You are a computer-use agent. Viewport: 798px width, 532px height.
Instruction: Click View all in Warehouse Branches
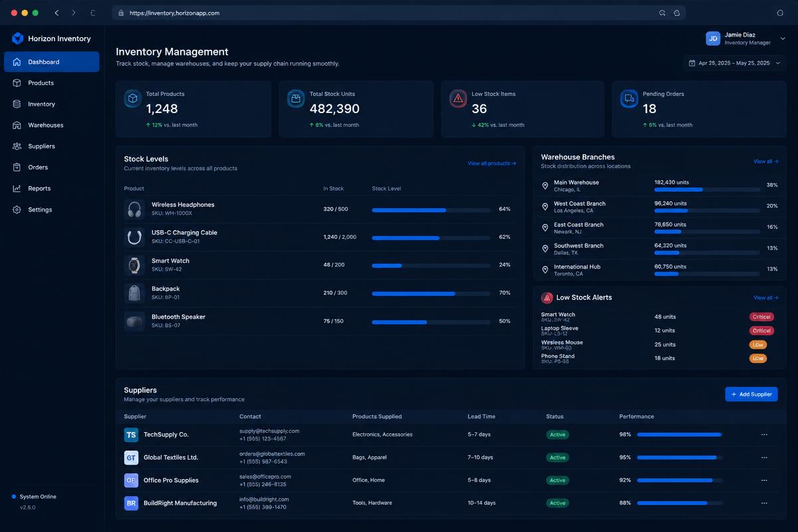[x=766, y=162]
